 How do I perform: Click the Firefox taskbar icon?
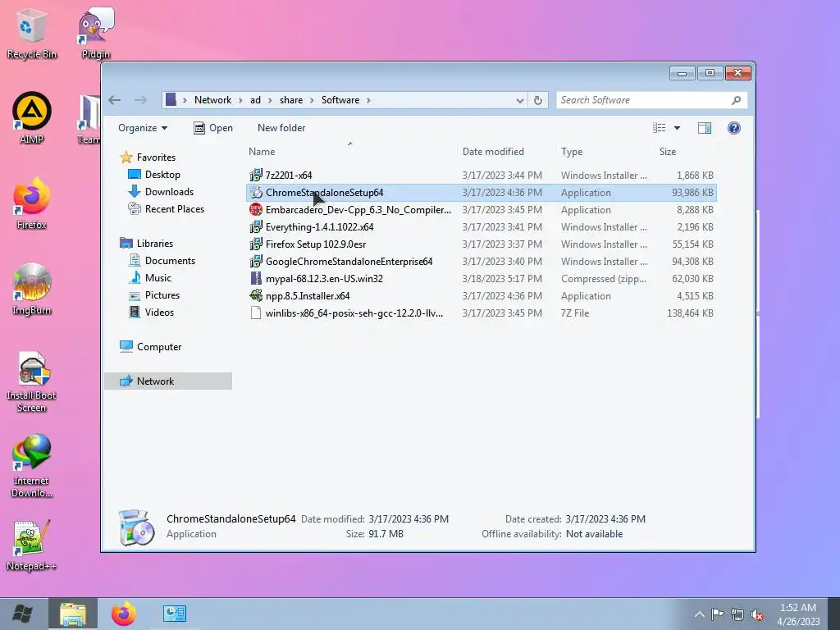click(x=124, y=614)
